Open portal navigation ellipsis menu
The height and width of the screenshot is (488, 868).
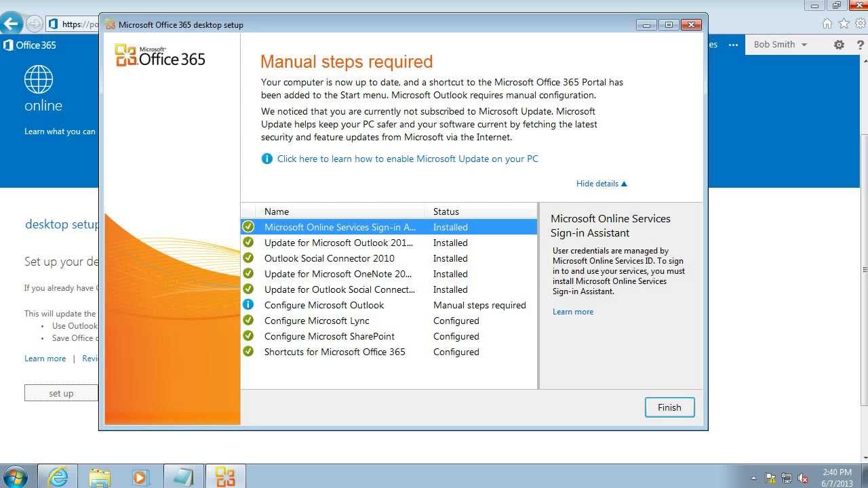tap(733, 45)
